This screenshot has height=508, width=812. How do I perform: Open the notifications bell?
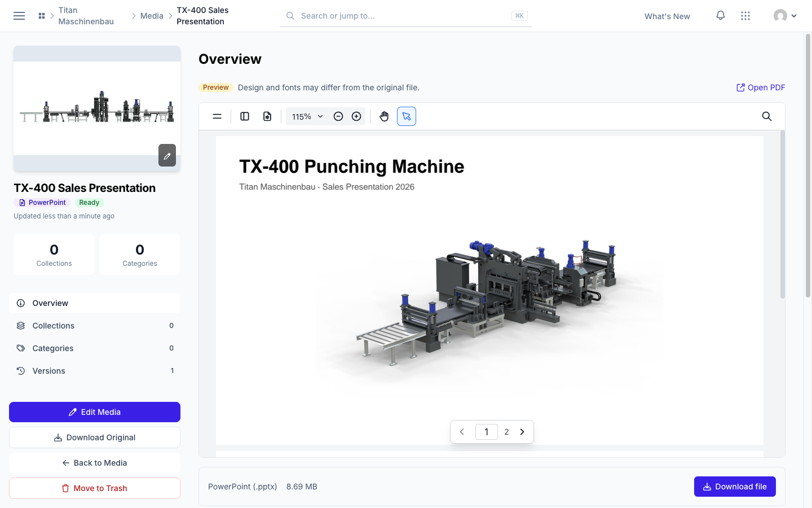click(x=721, y=16)
